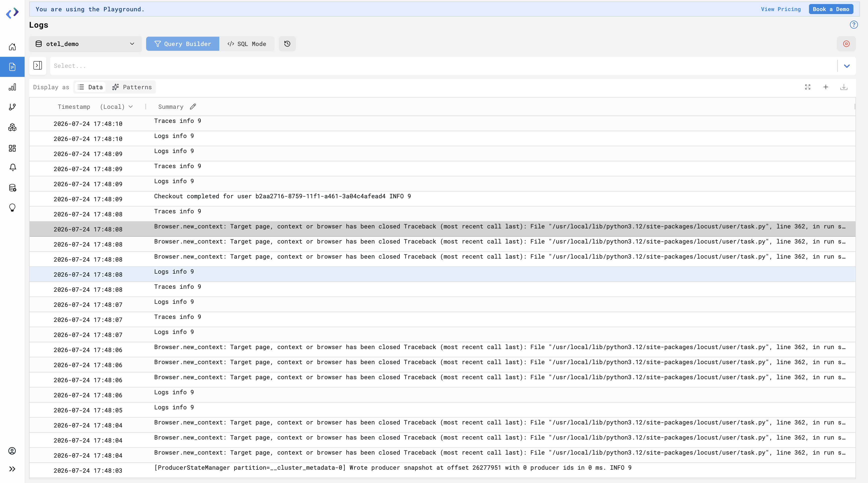This screenshot has height=483, width=868.
Task: Open the Pipelines branch icon
Action: [13, 107]
